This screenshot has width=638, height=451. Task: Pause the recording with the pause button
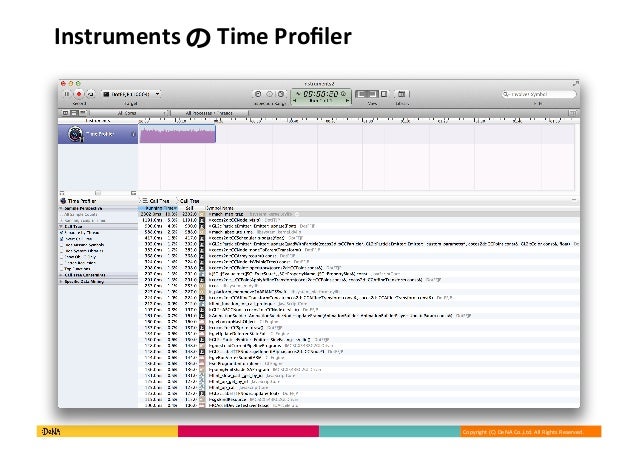pos(67,94)
